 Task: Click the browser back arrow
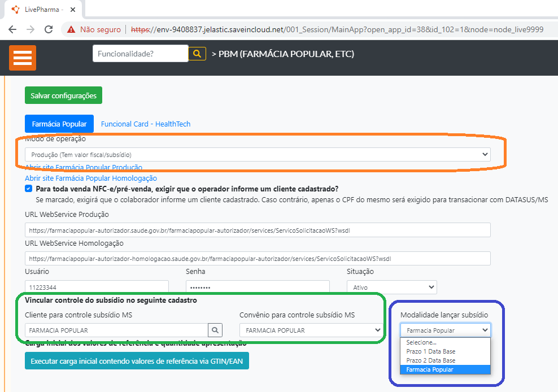[12, 29]
